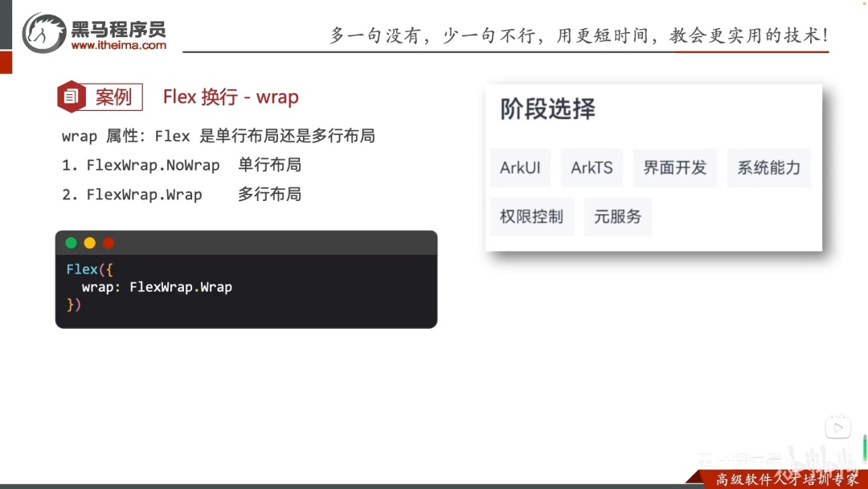Click the 黑马程序员 brand name text

coord(118,29)
